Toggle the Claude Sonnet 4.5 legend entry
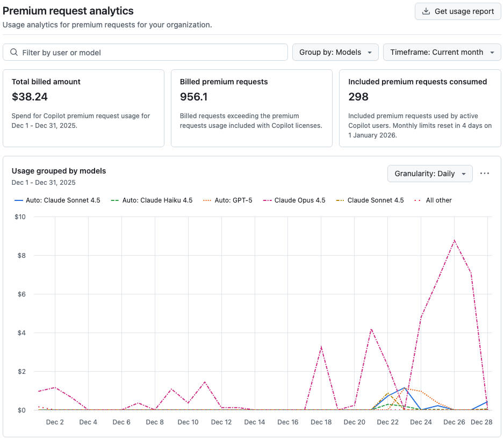Image resolution: width=504 pixels, height=440 pixels. point(375,200)
